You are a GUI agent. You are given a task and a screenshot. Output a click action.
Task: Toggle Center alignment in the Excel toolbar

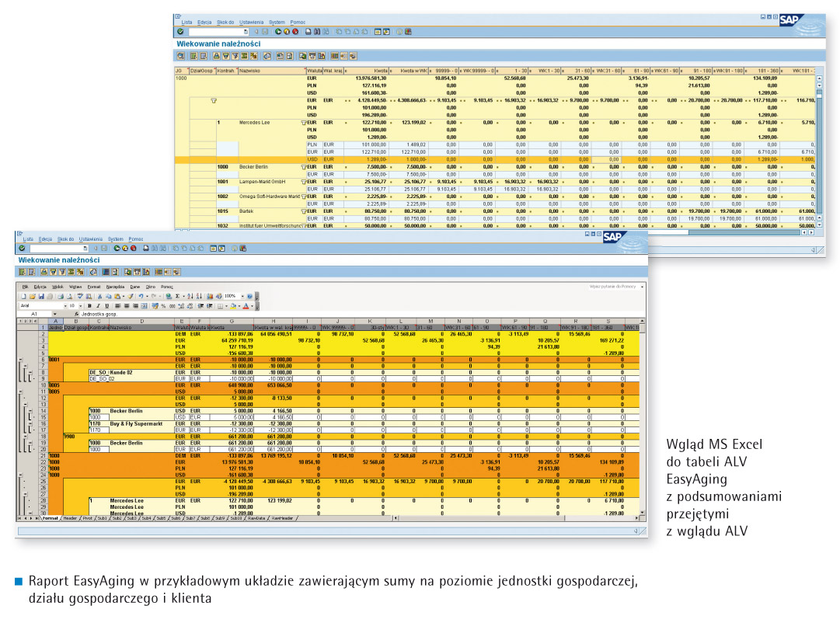[x=127, y=306]
